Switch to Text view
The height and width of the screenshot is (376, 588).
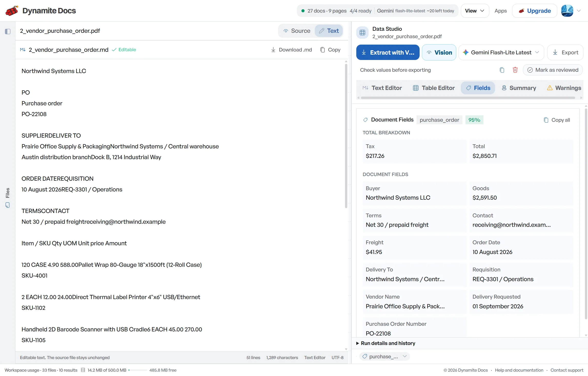pyautogui.click(x=329, y=31)
